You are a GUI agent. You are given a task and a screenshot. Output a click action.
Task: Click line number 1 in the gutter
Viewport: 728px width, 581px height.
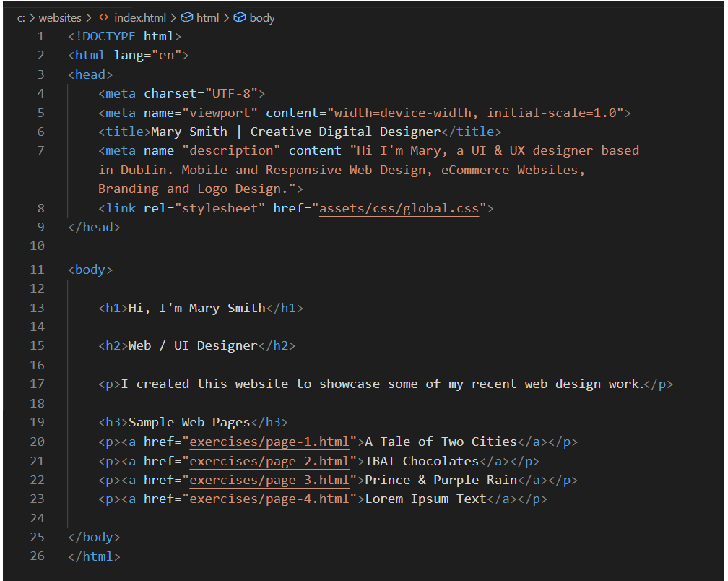coord(41,36)
